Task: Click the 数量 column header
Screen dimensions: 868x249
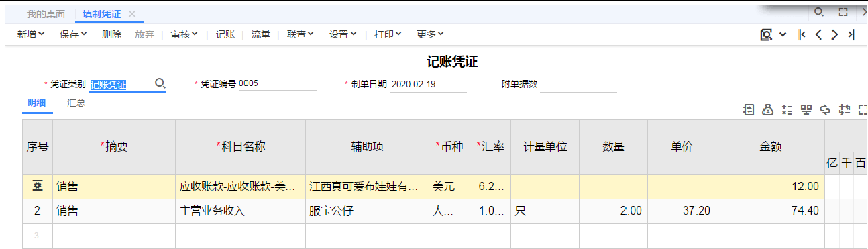Action: (x=614, y=147)
